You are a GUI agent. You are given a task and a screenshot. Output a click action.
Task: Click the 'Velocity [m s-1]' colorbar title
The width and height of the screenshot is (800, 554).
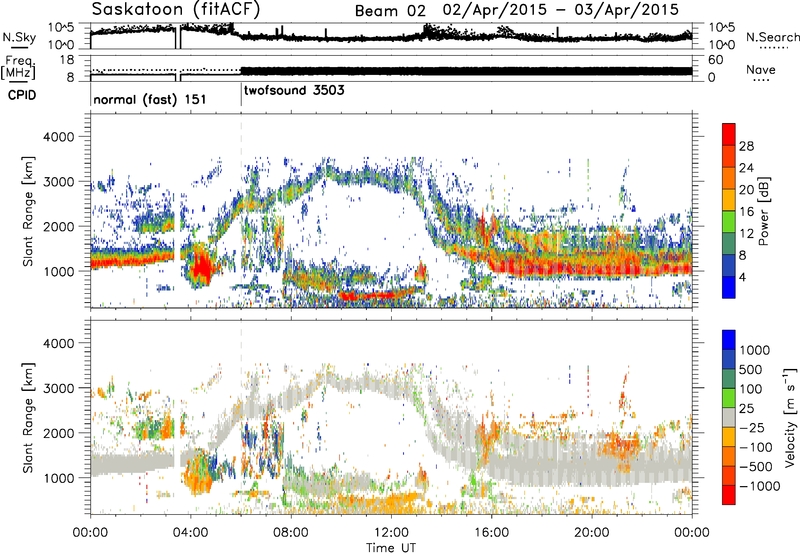pos(790,417)
